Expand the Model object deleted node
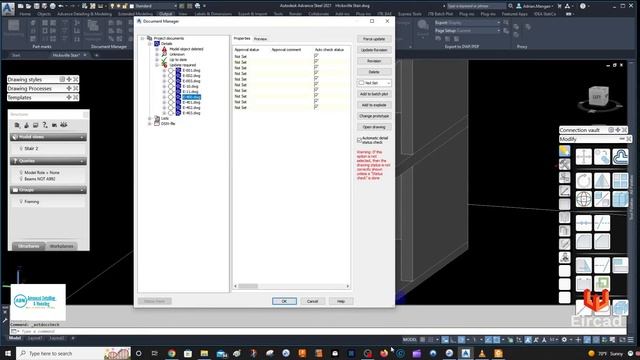Screen dimensions: 640x360 [157, 49]
